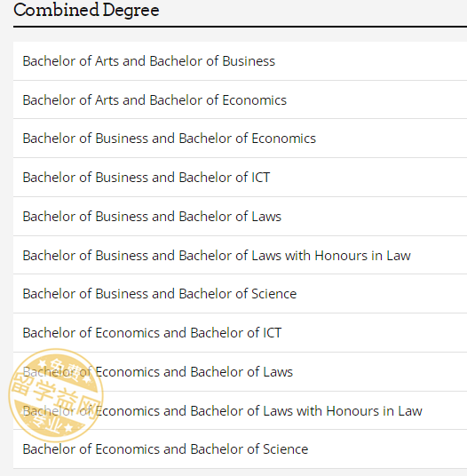
Task: Click the word Science in Economics and Science row
Action: pyautogui.click(x=285, y=449)
